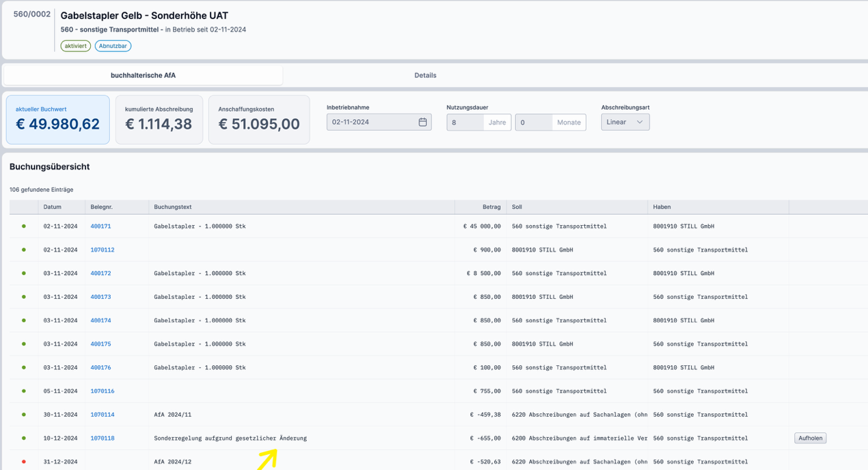Click green status dot of receipt 400171 row
This screenshot has height=470, width=868.
tap(24, 226)
